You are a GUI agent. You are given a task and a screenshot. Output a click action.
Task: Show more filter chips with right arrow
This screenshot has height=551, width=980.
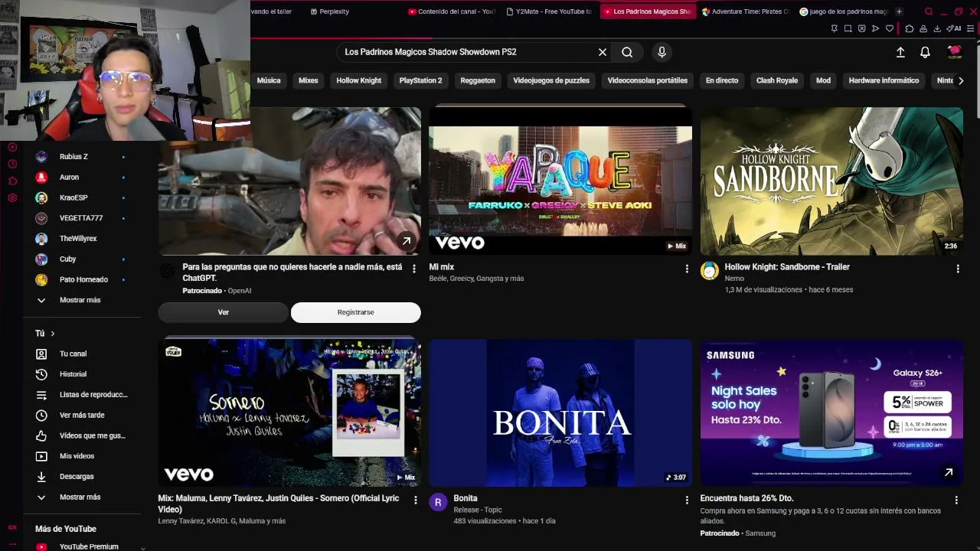[x=961, y=80]
